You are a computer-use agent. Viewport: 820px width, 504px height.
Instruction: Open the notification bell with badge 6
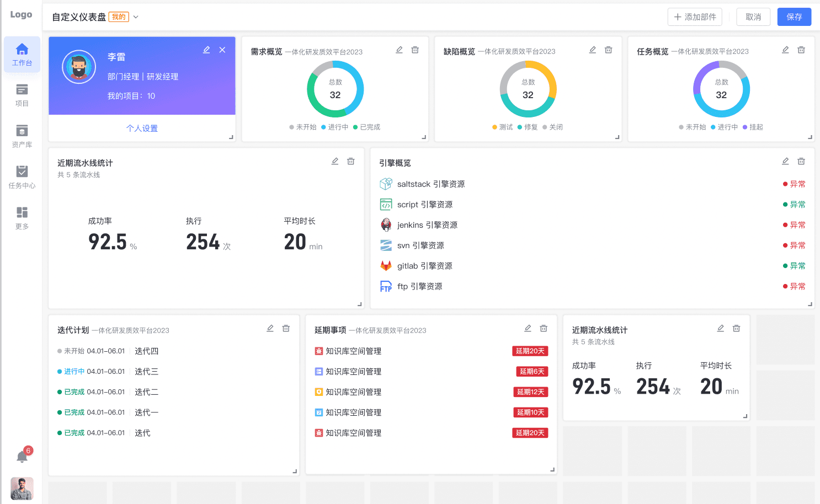pyautogui.click(x=22, y=455)
